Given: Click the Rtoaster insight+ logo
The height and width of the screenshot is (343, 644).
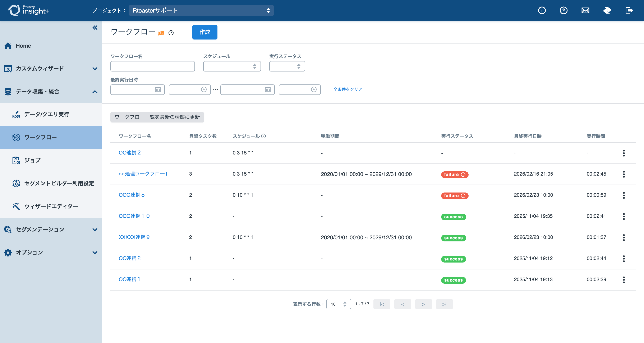Looking at the screenshot, I should tap(29, 10).
